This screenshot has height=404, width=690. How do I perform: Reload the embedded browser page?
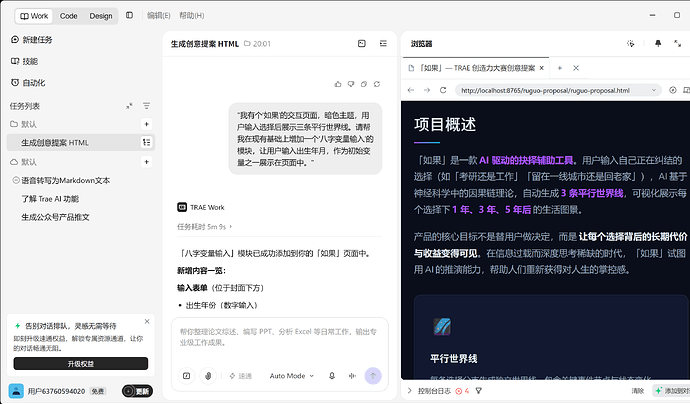443,90
